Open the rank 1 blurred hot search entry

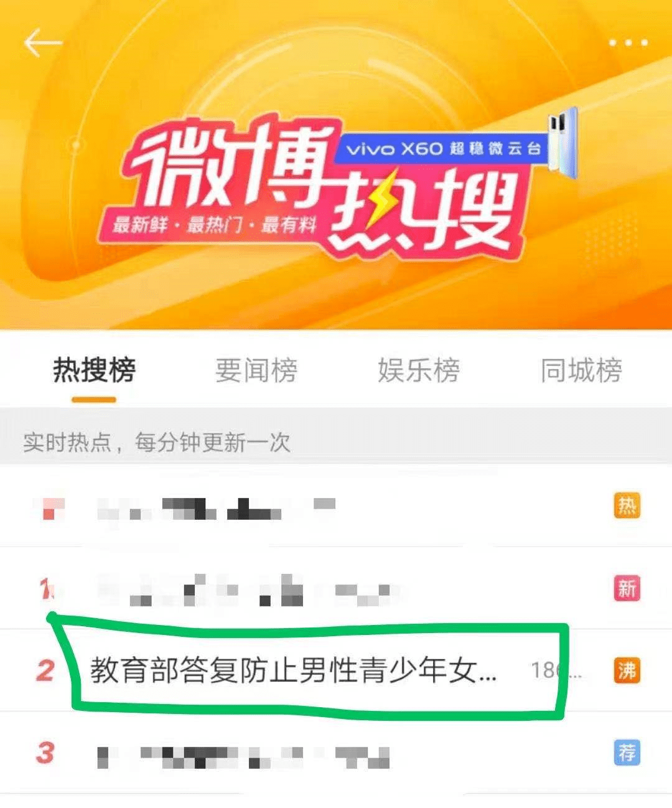336,588
